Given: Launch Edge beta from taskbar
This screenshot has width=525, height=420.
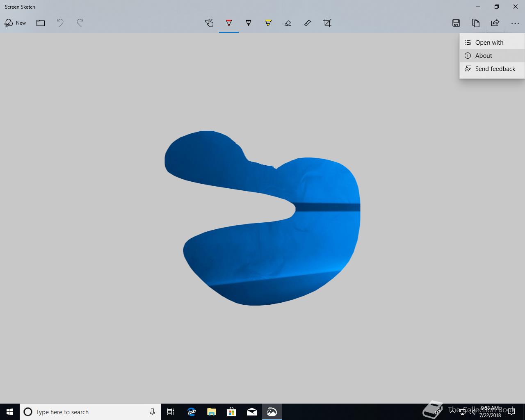Looking at the screenshot, I should pos(192,412).
